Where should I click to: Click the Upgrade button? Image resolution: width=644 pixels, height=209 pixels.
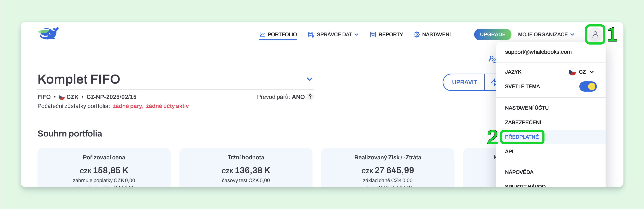(492, 35)
